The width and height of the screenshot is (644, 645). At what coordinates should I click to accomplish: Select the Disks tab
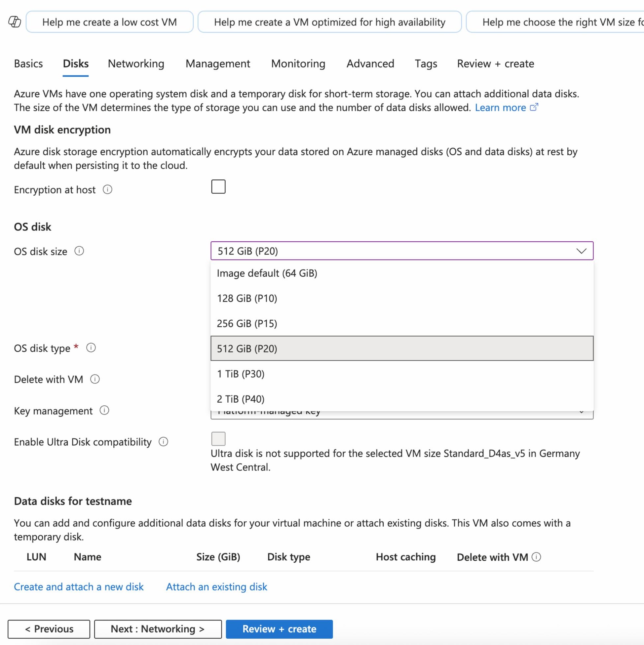point(76,63)
